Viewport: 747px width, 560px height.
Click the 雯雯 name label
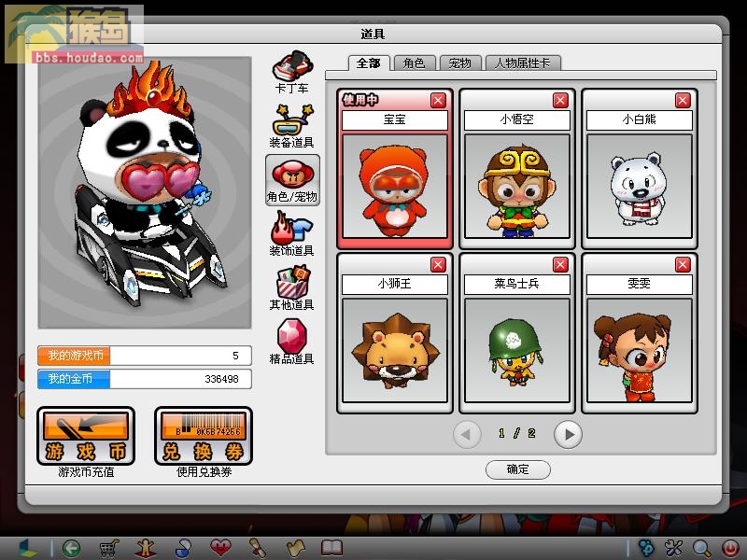[640, 285]
